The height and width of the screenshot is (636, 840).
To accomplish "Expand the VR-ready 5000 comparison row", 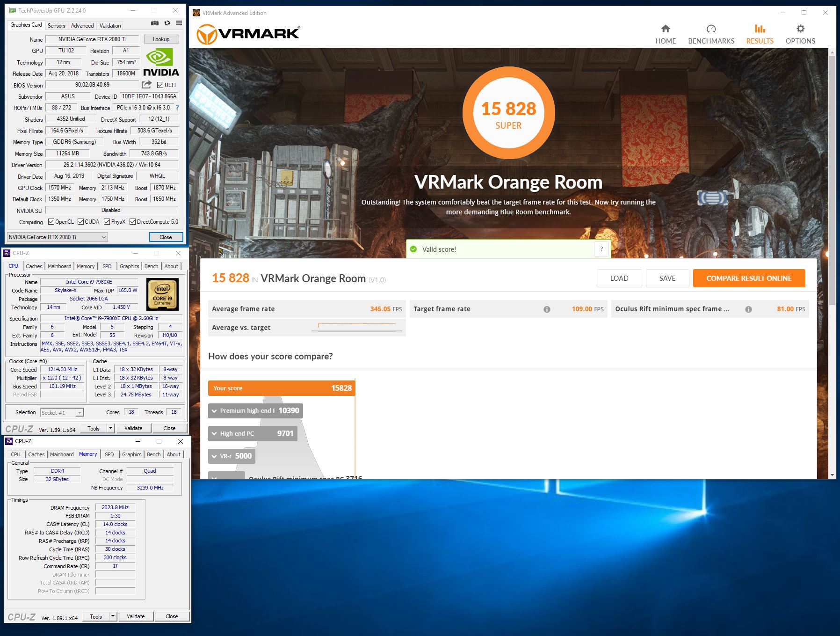I will coord(232,456).
